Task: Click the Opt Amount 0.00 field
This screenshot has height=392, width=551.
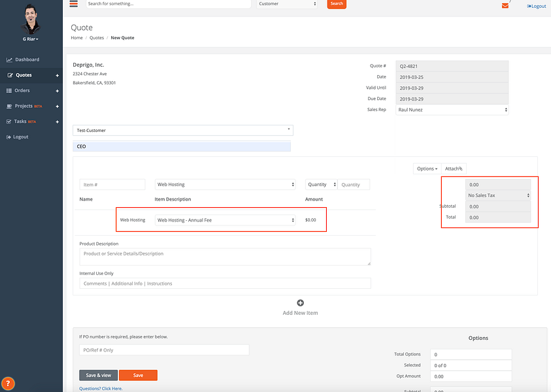Action: [471, 376]
